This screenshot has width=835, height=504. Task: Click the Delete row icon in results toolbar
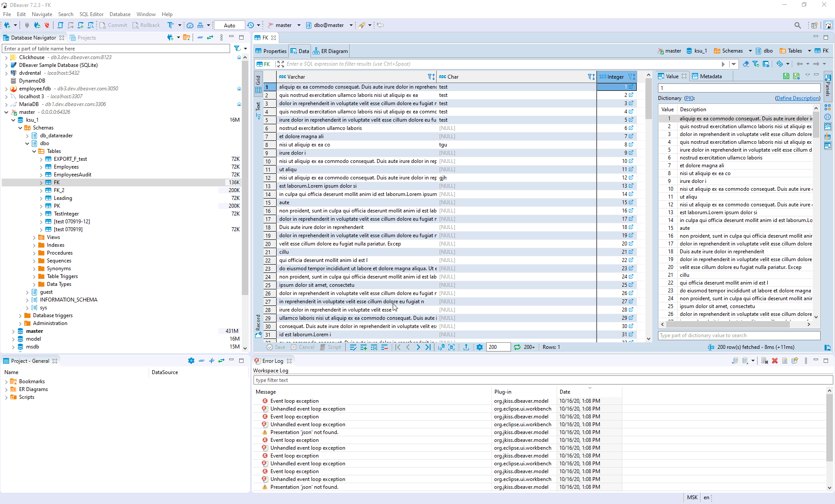pyautogui.click(x=384, y=347)
